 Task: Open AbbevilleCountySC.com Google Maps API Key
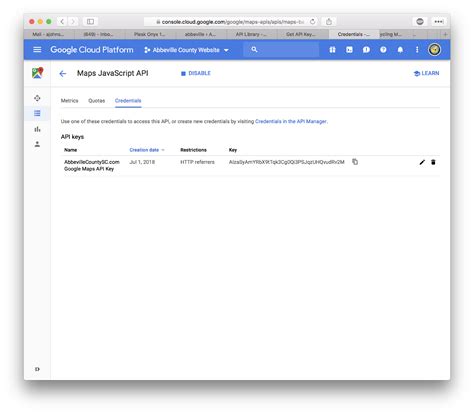(92, 165)
